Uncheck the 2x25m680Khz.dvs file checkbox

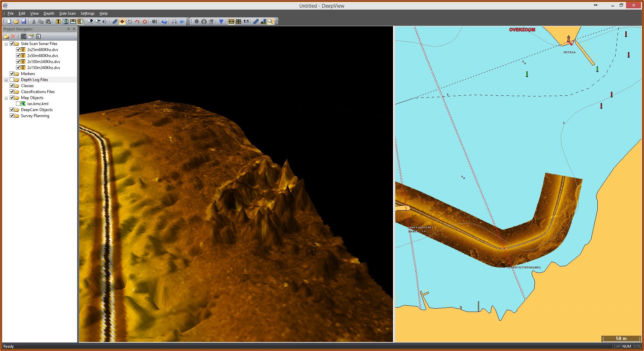click(18, 50)
